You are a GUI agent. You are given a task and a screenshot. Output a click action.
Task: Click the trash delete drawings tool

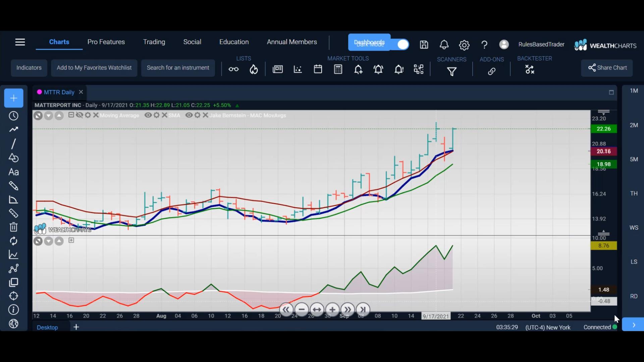(13, 227)
